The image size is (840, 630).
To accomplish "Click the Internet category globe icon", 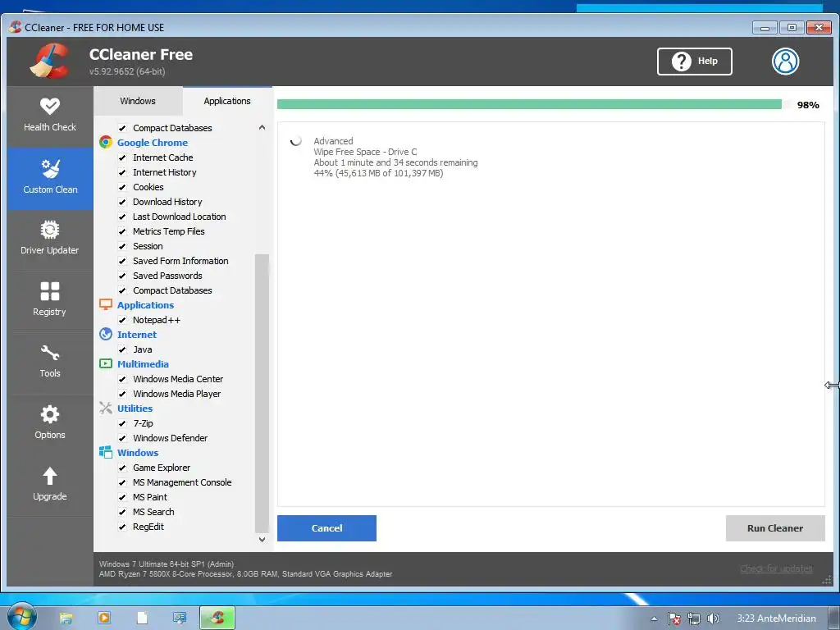I will click(106, 335).
